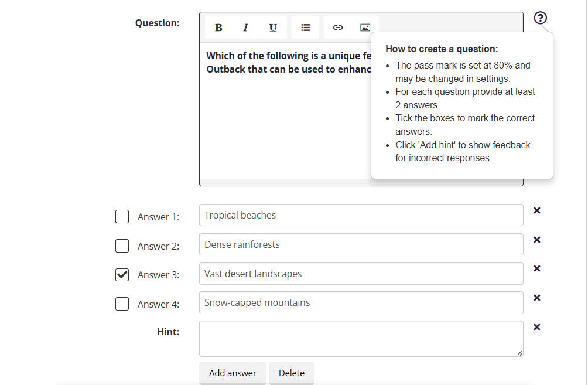
Task: Remove Answer 1 with its X icon
Action: [536, 210]
